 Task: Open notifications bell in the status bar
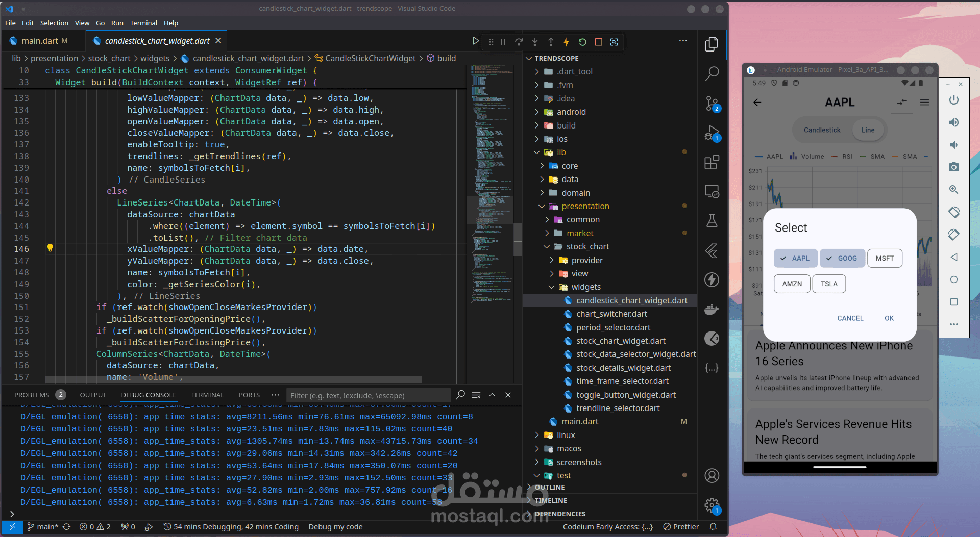pos(713,527)
